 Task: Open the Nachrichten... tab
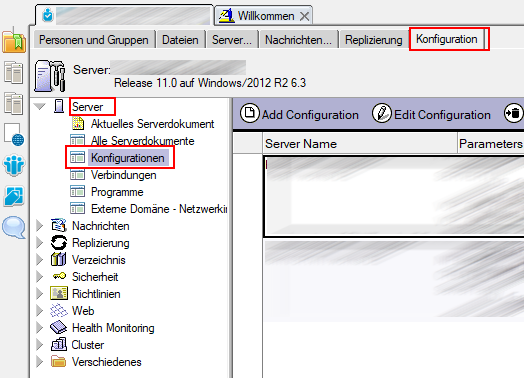298,40
